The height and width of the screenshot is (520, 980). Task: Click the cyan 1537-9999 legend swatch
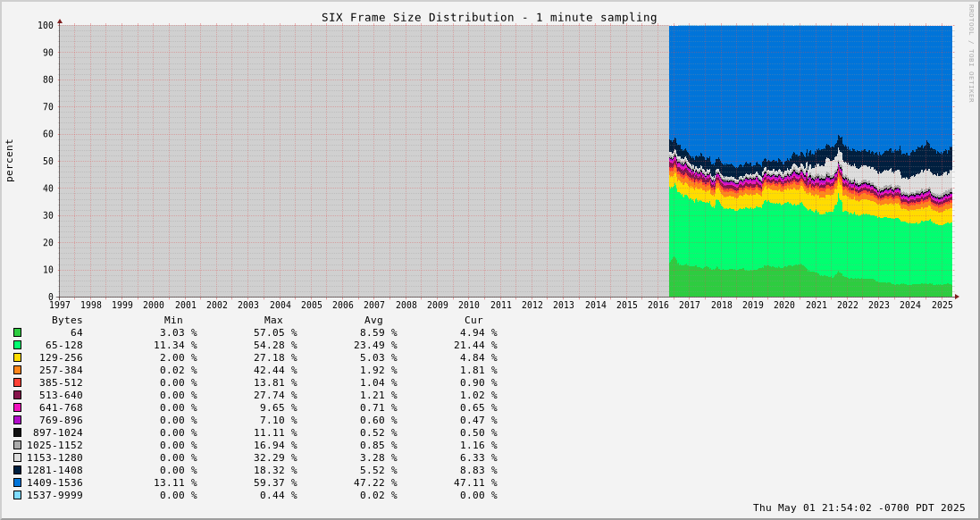coord(18,495)
